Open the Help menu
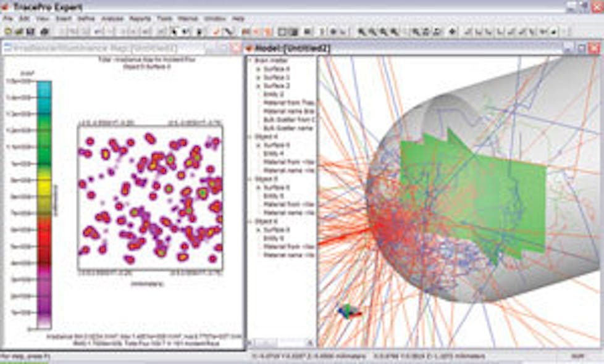 point(238,19)
